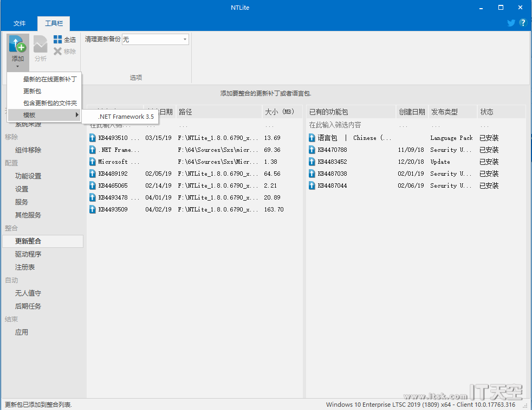Sort by 已有的功能包 column header
The height and width of the screenshot is (410, 532).
[x=351, y=112]
